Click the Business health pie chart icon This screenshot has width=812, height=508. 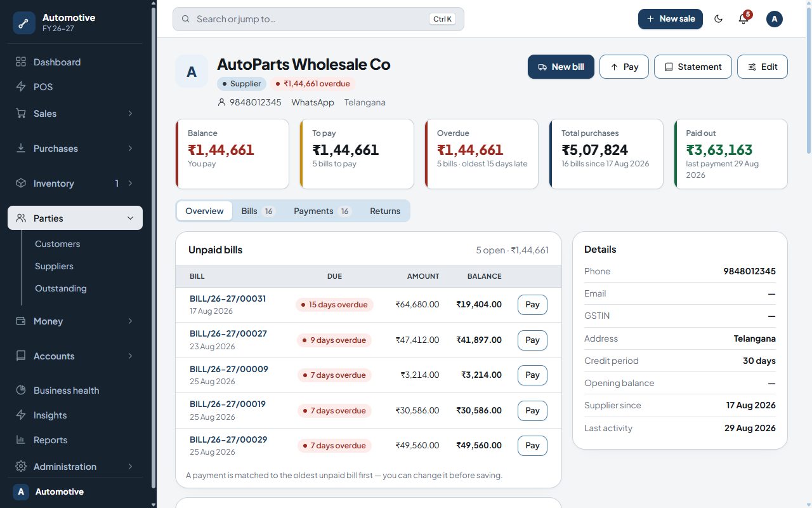(21, 391)
